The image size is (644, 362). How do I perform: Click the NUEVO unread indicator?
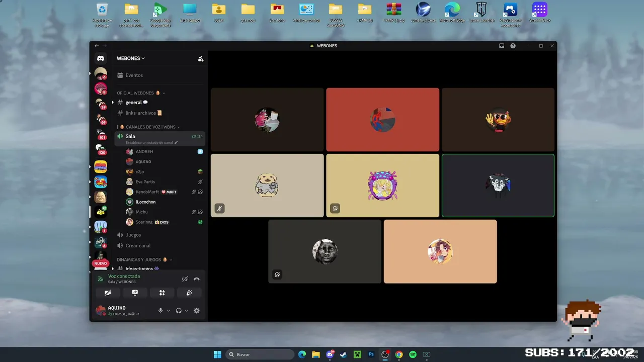(101, 263)
